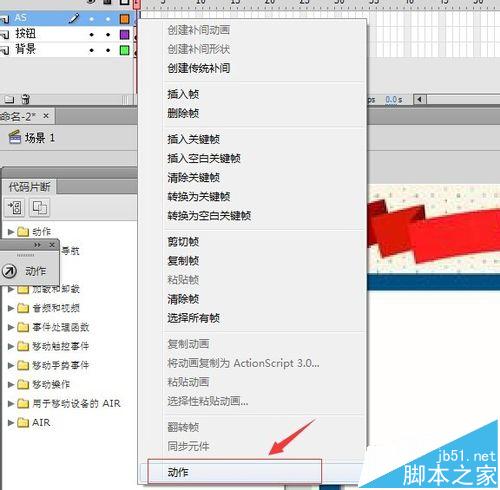This screenshot has width=500, height=490.
Task: Toggle visibility dot of 按钮 layer
Action: [92, 35]
